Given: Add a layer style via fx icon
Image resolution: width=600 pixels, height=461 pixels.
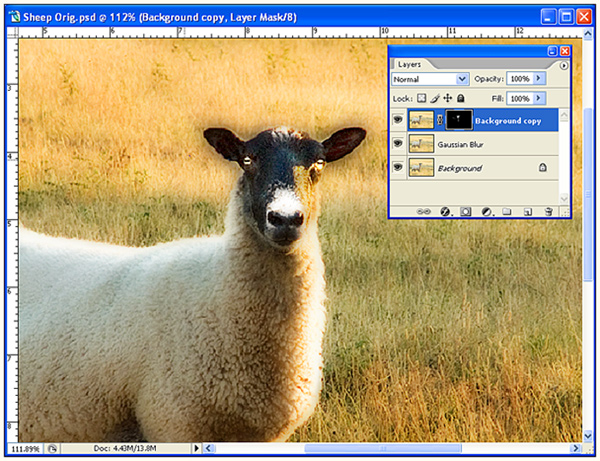Looking at the screenshot, I should pyautogui.click(x=445, y=212).
